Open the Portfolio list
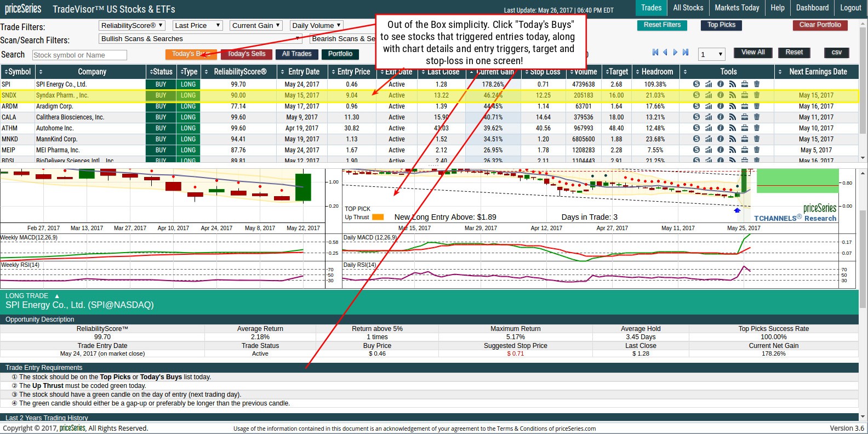 click(x=340, y=54)
